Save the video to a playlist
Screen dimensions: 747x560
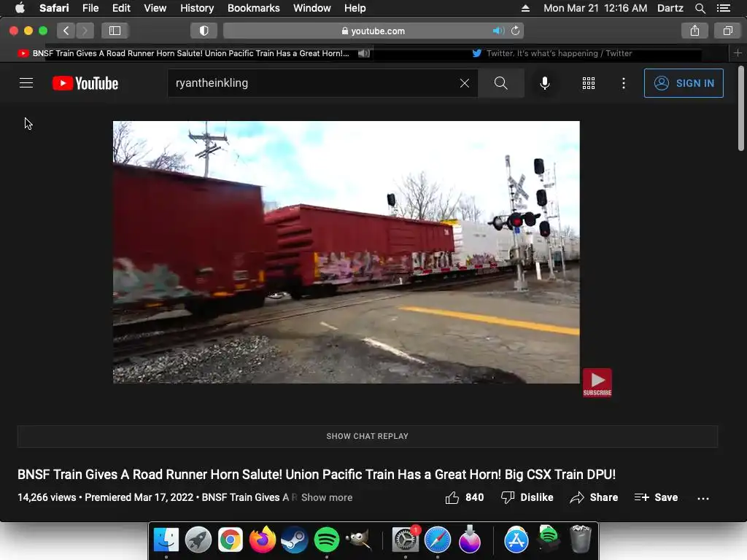[656, 497]
